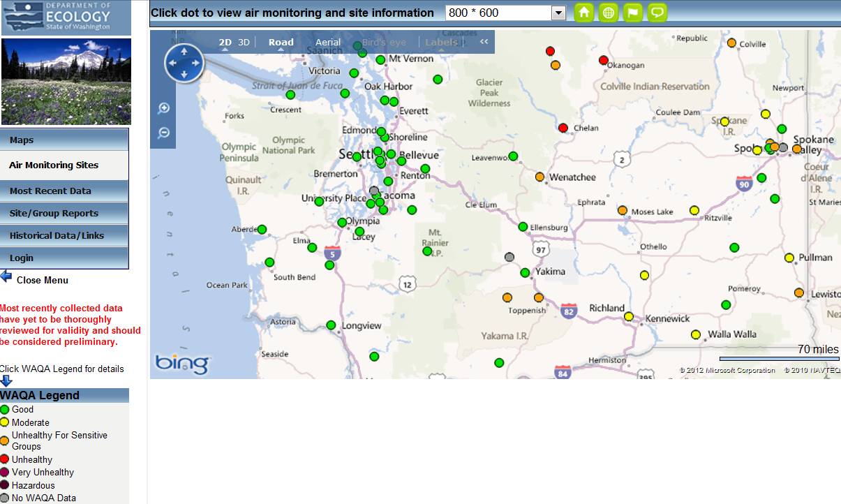Open Historical Data/Links menu item

[64, 235]
